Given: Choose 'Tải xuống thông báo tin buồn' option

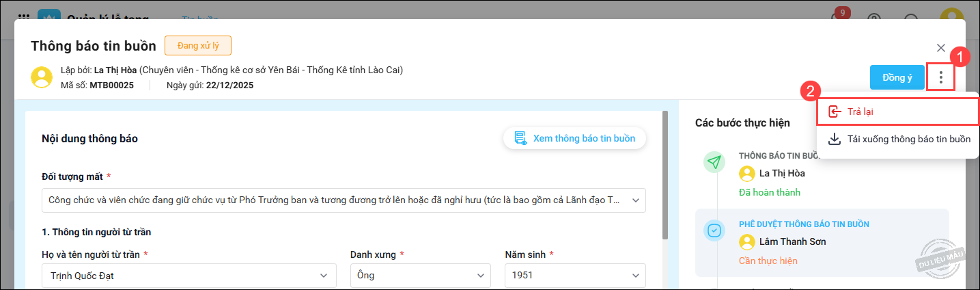Looking at the screenshot, I should 900,139.
